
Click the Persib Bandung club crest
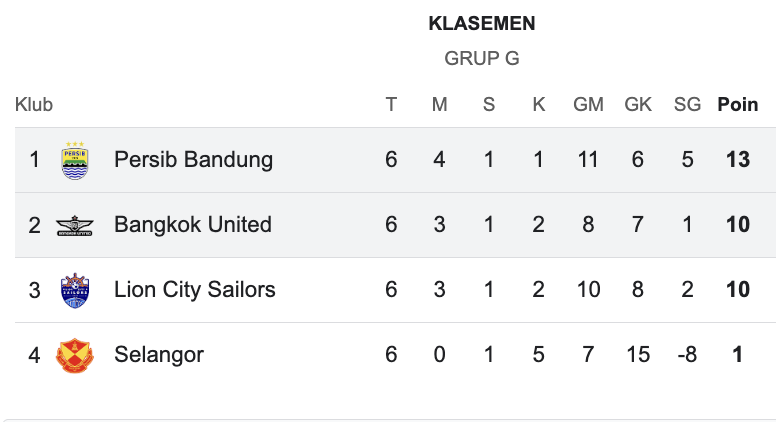(x=75, y=160)
